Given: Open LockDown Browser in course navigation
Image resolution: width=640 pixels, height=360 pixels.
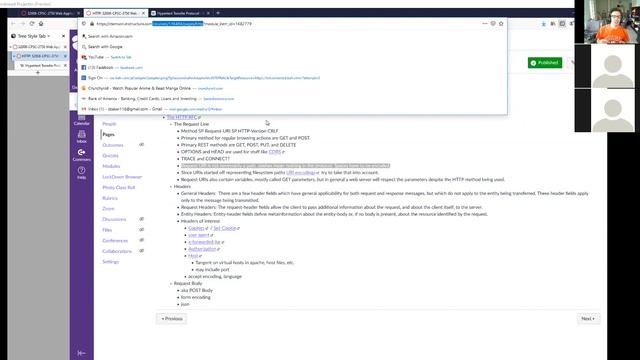Looking at the screenshot, I should [122, 177].
